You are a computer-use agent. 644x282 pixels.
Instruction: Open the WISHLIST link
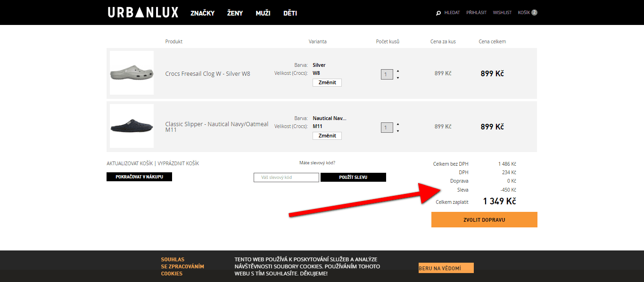tap(502, 13)
